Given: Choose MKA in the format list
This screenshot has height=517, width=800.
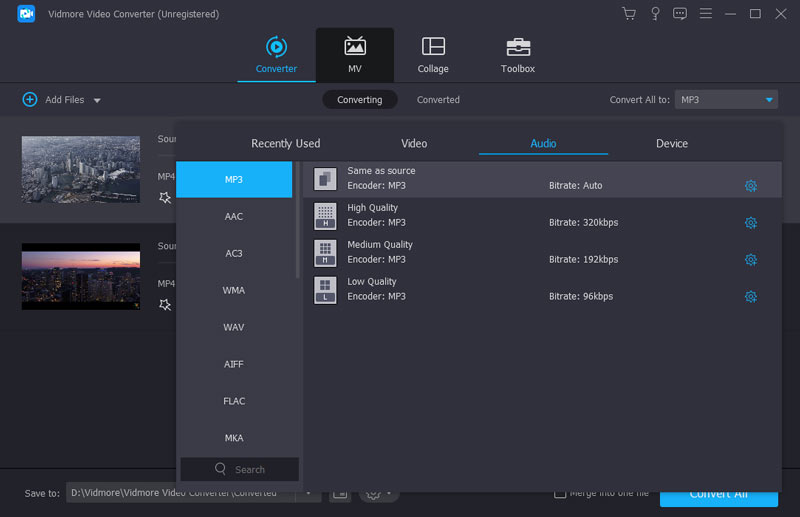Looking at the screenshot, I should [x=234, y=438].
